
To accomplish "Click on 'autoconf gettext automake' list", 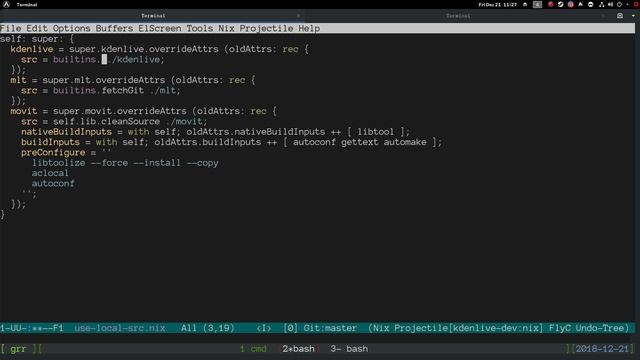I will 360,142.
